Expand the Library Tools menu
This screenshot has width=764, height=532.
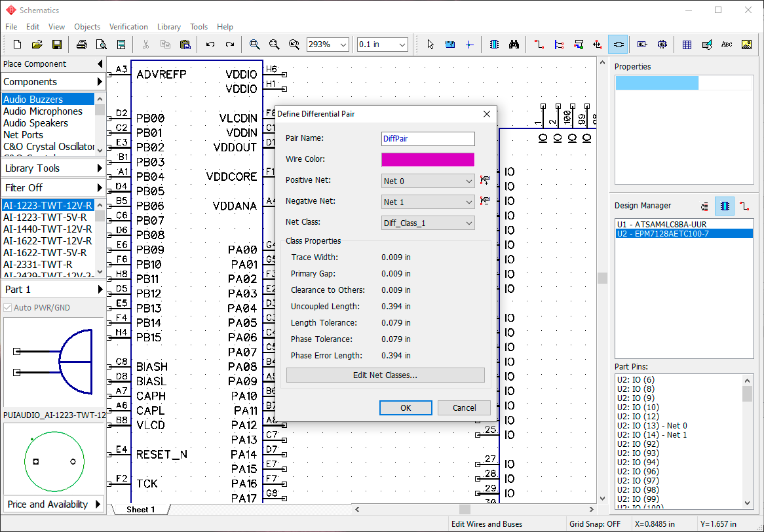[x=53, y=168]
